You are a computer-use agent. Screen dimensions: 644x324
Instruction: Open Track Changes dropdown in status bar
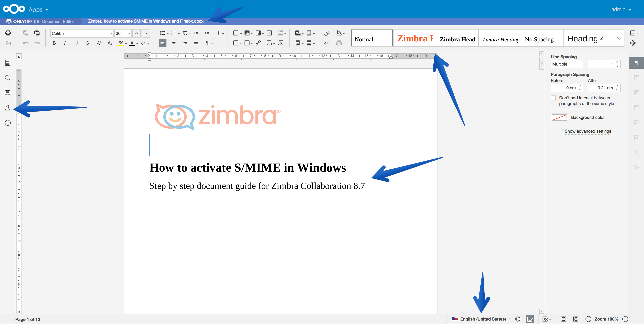pos(547,319)
